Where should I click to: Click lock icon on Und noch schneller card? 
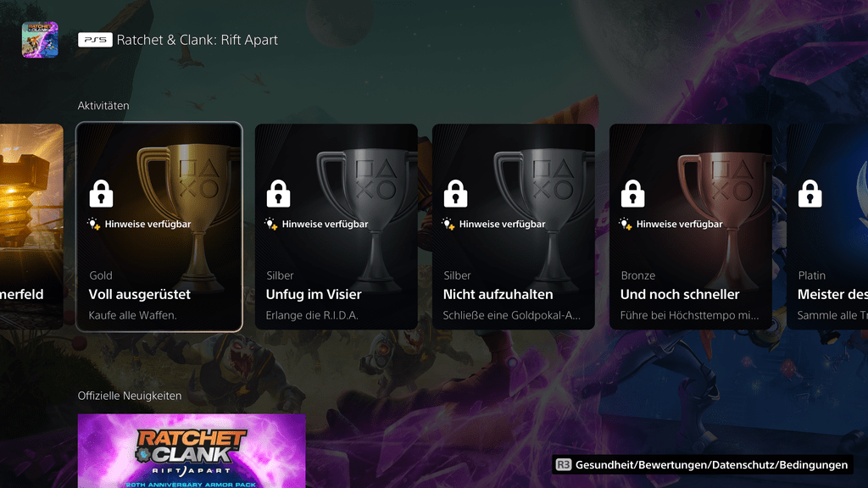point(632,194)
